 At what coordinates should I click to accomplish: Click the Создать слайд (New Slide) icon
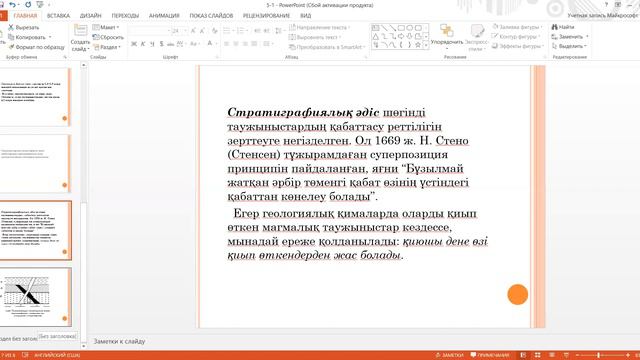[80, 31]
